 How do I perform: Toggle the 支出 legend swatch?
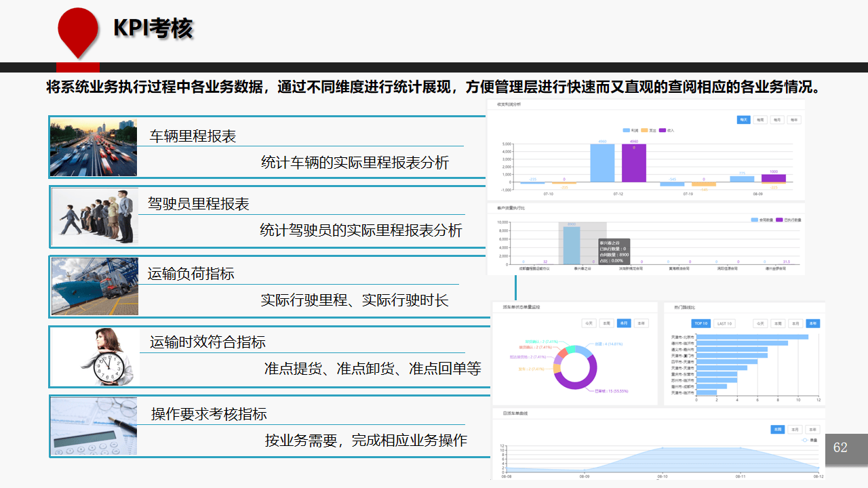645,130
